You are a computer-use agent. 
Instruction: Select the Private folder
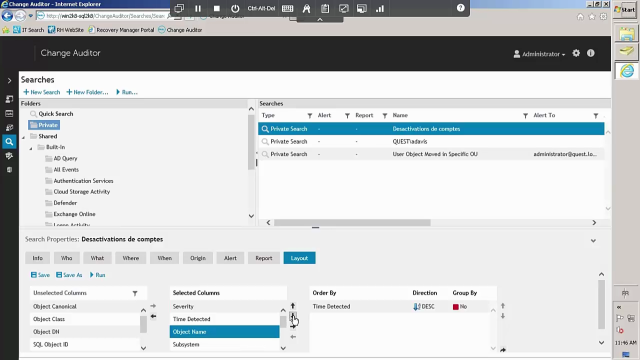click(x=44, y=125)
